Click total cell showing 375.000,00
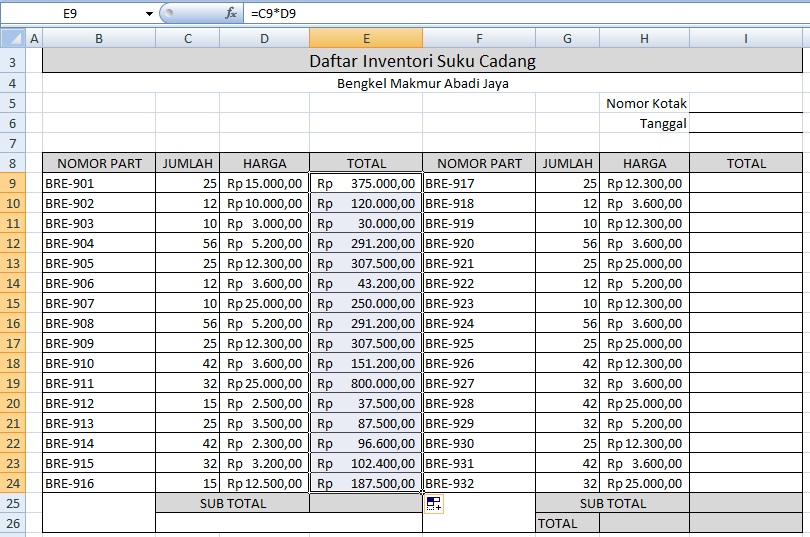The height and width of the screenshot is (537, 810). pyautogui.click(x=366, y=183)
